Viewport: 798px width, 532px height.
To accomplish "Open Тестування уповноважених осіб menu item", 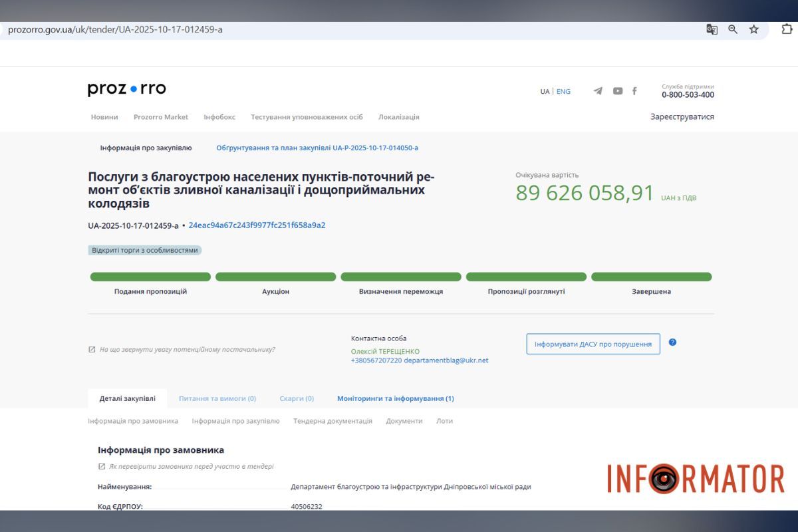I will [x=307, y=117].
